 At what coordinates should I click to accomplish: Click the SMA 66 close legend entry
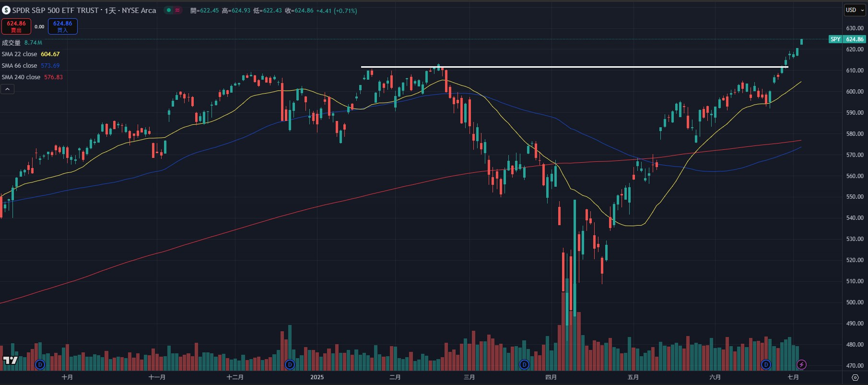pyautogui.click(x=20, y=66)
